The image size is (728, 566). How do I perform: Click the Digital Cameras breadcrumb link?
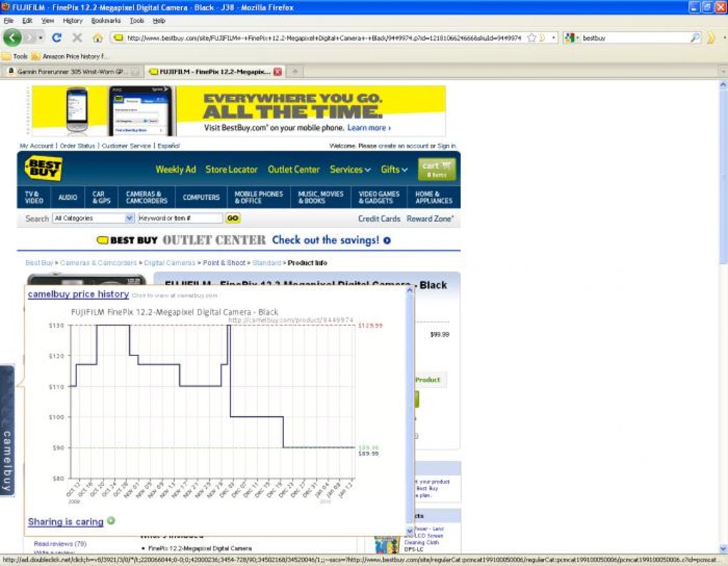[x=169, y=263]
